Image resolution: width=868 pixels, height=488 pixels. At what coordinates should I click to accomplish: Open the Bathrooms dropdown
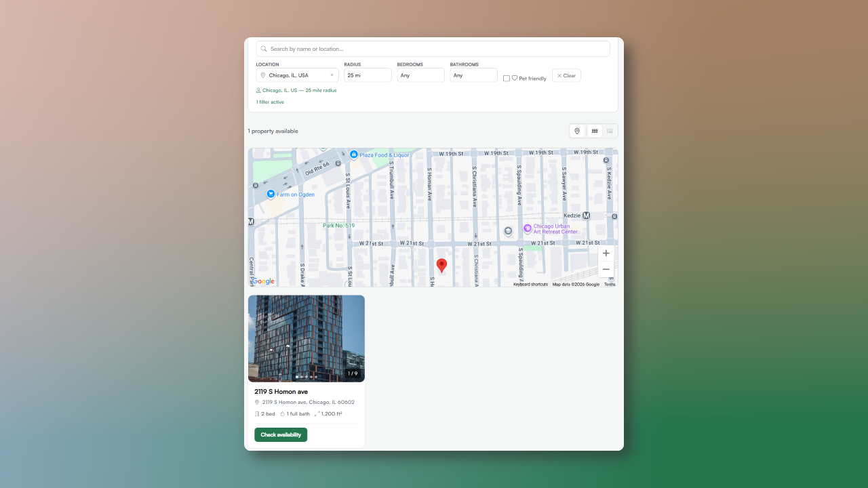click(473, 75)
